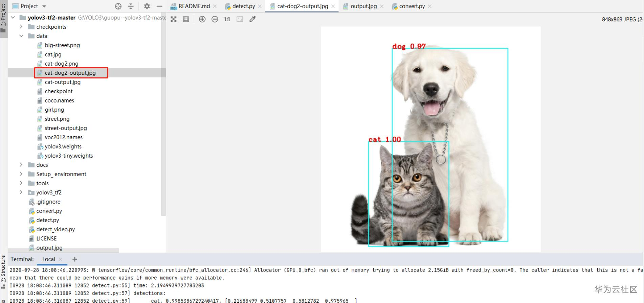The height and width of the screenshot is (303, 644).
Task: Select the .gitignore file
Action: pyautogui.click(x=48, y=202)
